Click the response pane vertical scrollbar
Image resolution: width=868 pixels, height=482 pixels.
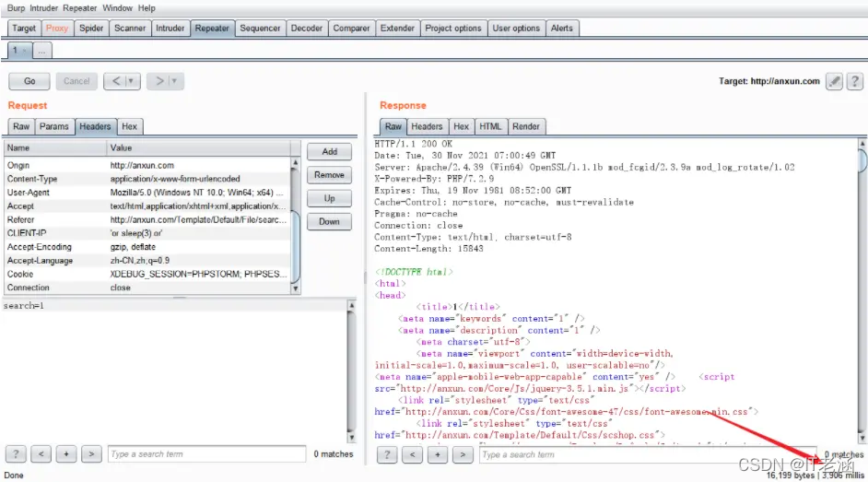(x=862, y=291)
